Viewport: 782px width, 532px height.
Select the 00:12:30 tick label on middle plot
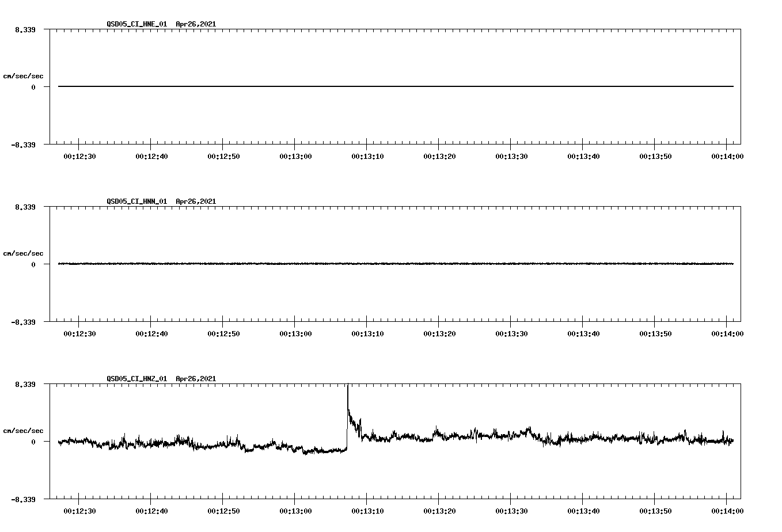79,333
